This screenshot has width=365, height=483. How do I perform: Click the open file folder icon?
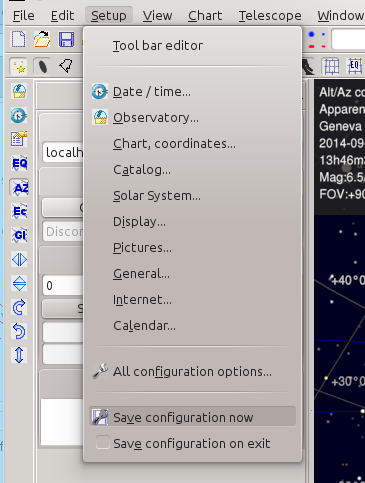click(42, 39)
